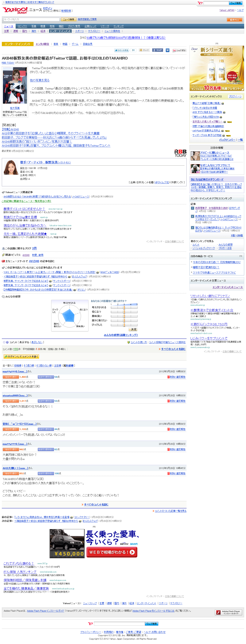Click 私はそう思わない on the 108点 comment
This screenshot has height=644, width=246.
click(46, 473)
